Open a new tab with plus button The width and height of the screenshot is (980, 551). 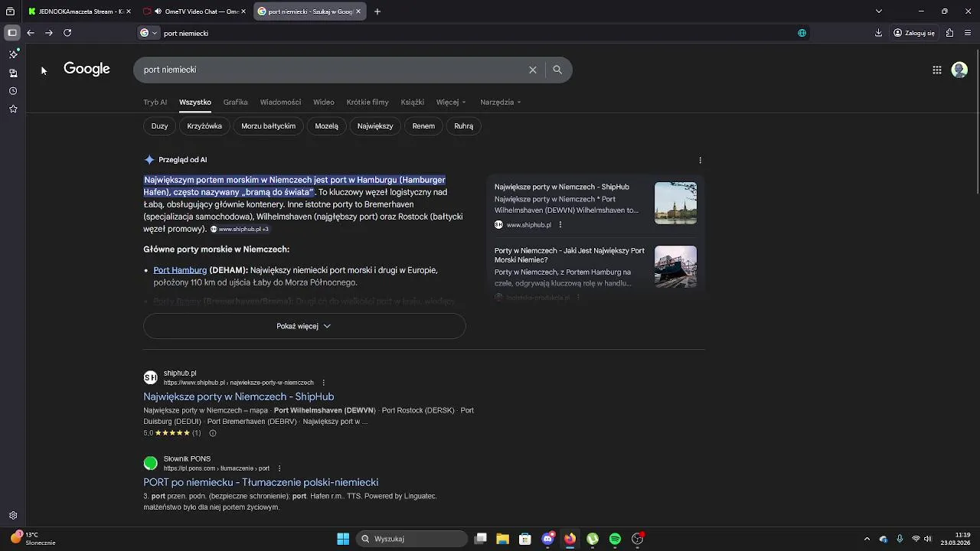click(x=377, y=11)
